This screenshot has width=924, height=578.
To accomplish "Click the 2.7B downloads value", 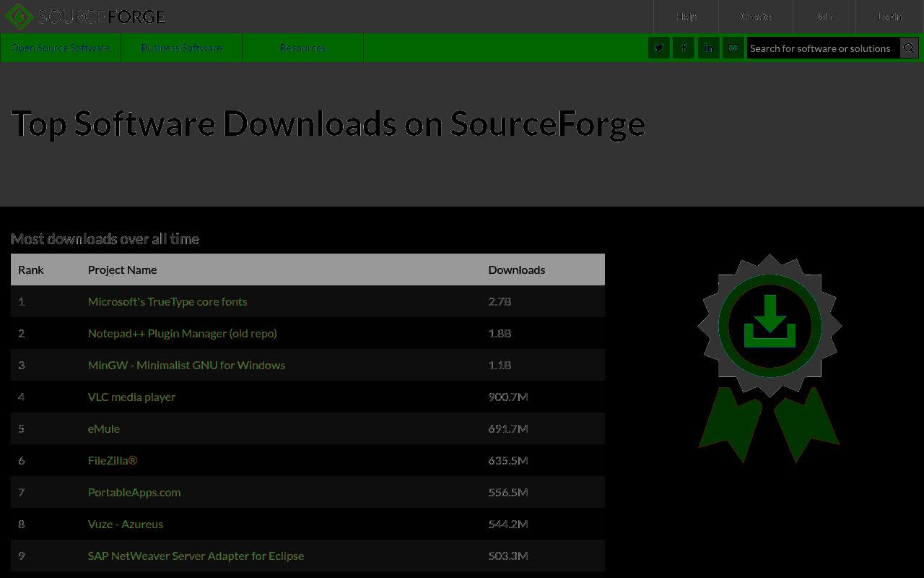I will tap(500, 301).
